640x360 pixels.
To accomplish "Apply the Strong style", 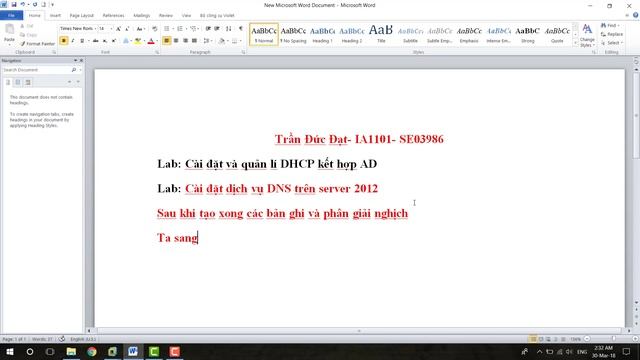I will (x=528, y=34).
